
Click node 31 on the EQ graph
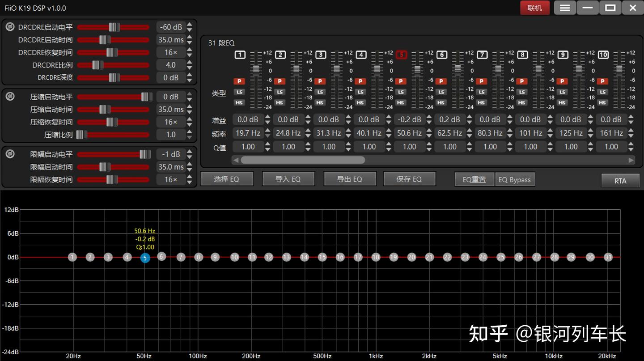[608, 257]
